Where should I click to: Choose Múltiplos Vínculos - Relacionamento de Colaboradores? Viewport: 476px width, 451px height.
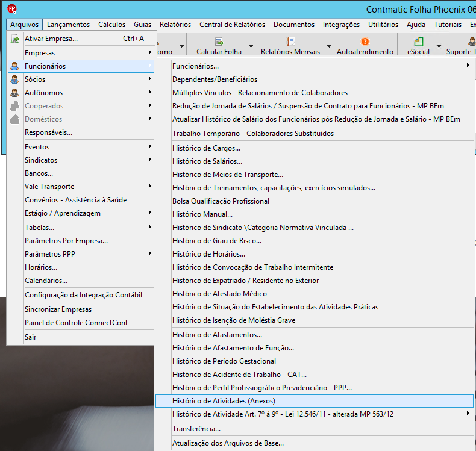coord(314,93)
